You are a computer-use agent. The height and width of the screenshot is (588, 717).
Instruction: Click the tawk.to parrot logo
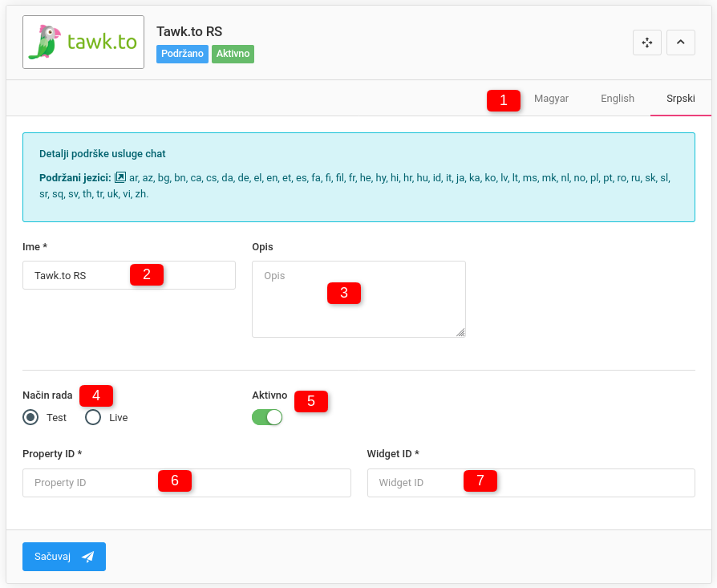pos(83,43)
